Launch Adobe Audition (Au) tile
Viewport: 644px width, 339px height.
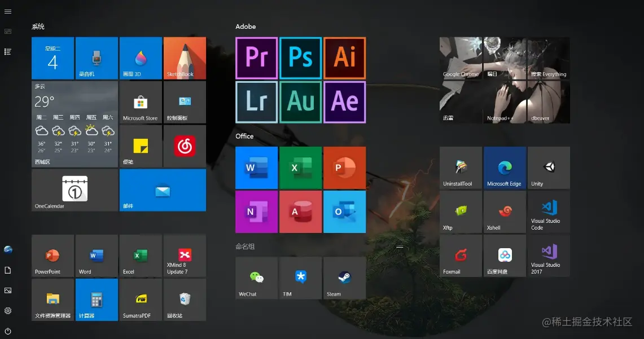(x=300, y=102)
